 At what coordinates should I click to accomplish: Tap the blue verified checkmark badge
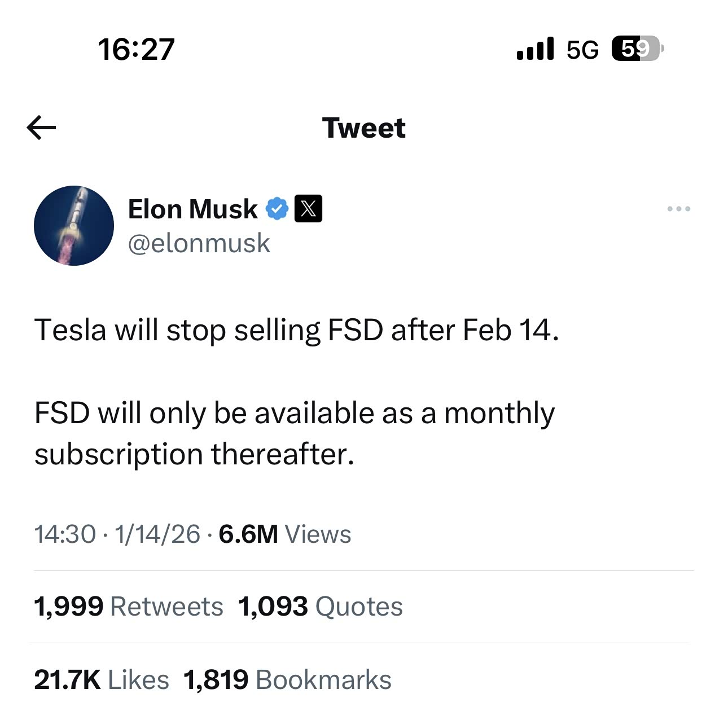pos(277,209)
